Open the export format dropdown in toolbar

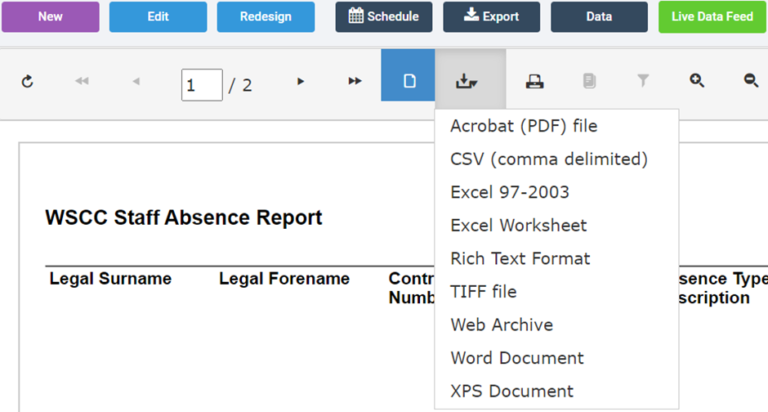pos(462,81)
